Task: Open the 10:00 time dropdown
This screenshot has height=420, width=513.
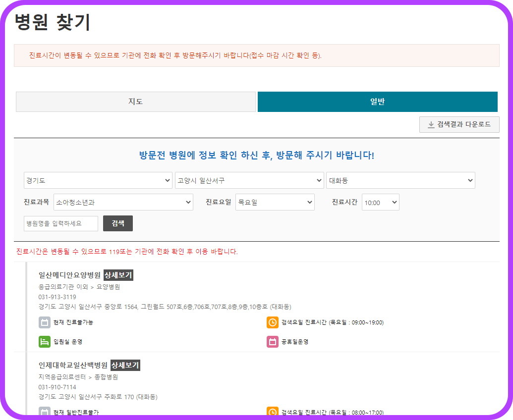Action: pos(381,202)
